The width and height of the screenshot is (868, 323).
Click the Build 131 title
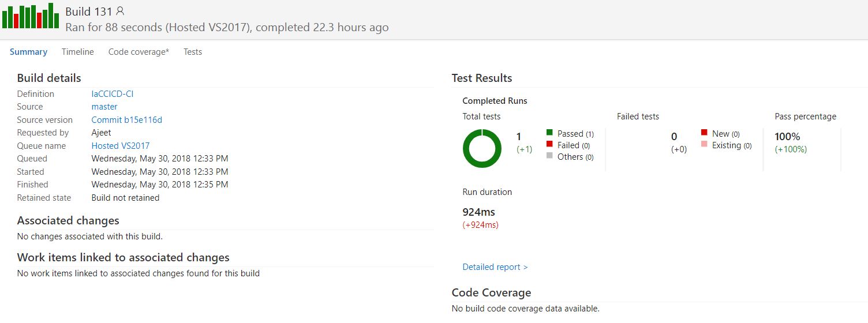[x=89, y=12]
